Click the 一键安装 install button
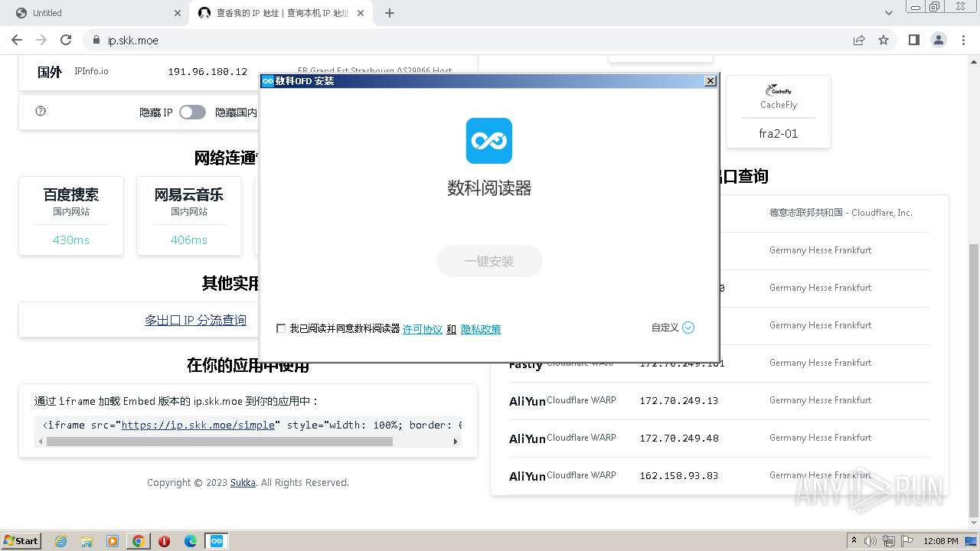 [489, 261]
